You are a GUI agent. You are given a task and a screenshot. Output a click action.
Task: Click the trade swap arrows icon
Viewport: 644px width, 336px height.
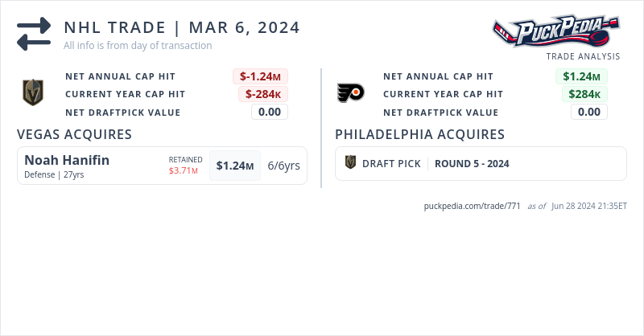34,34
